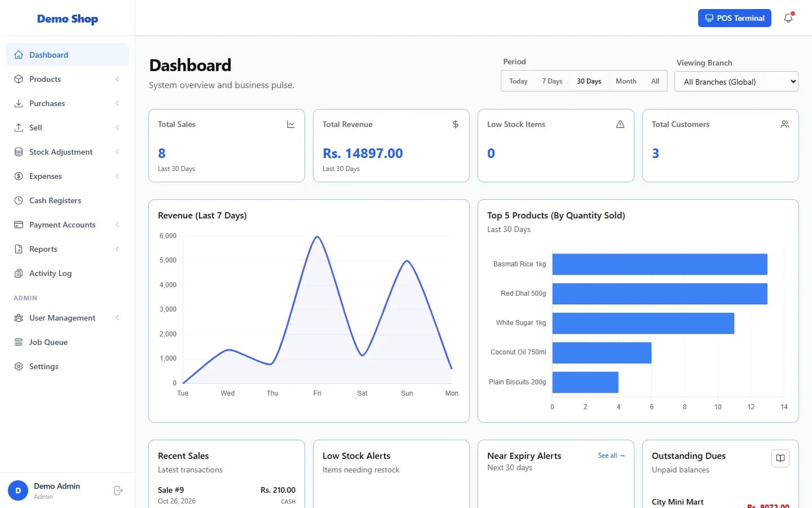Select the Month period tab

[626, 81]
